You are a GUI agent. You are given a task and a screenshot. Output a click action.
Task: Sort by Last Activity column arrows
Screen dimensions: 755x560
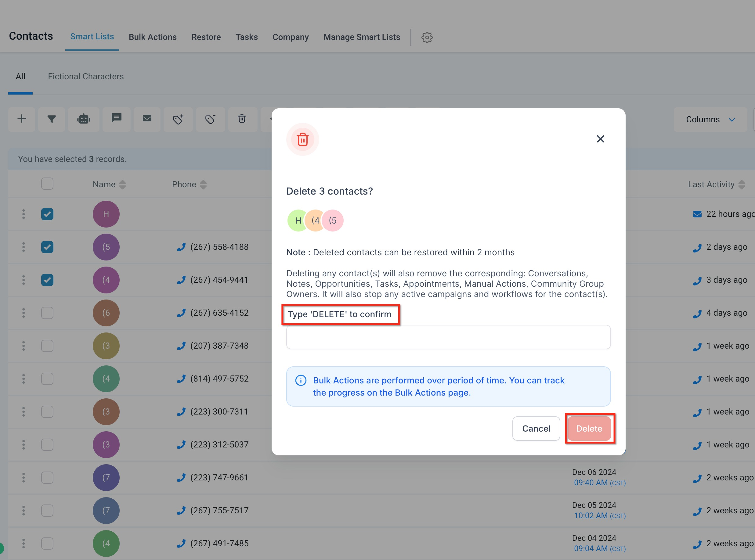pyautogui.click(x=742, y=185)
